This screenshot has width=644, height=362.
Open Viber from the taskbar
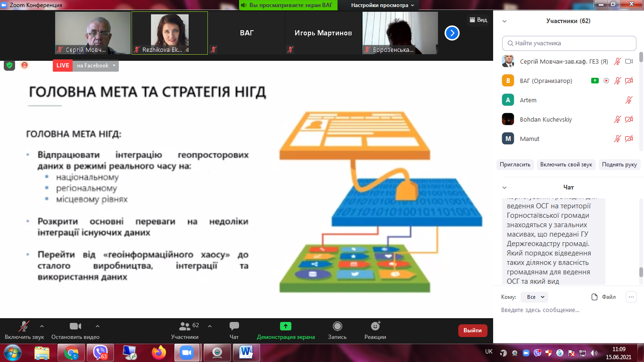[x=100, y=353]
